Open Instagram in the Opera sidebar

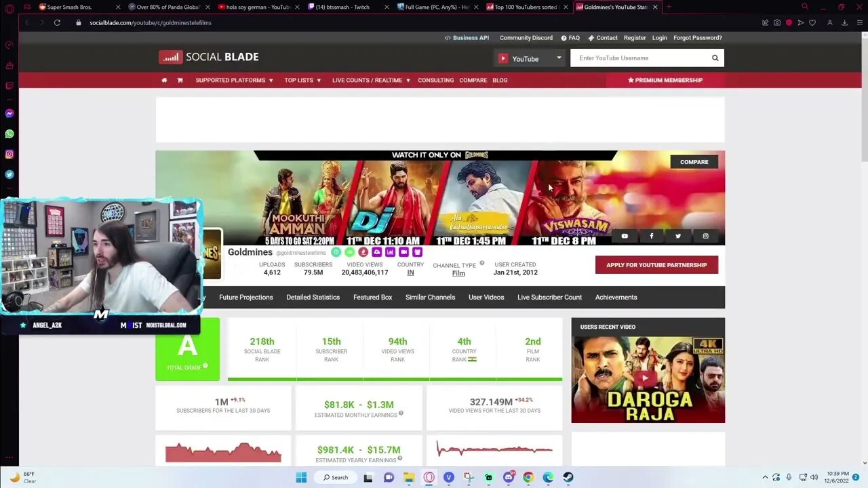tap(9, 155)
